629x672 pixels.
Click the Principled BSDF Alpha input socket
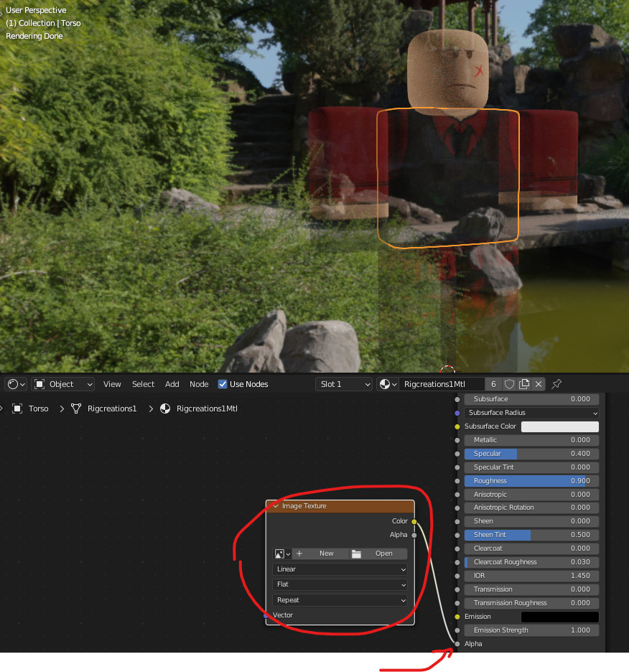pyautogui.click(x=457, y=644)
